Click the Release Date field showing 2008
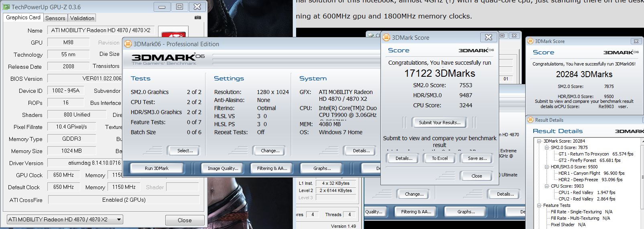This screenshot has width=644, height=229. (x=69, y=66)
